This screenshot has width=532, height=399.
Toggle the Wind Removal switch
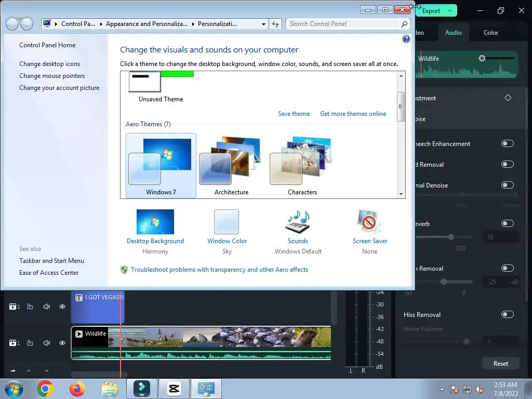pyautogui.click(x=508, y=164)
